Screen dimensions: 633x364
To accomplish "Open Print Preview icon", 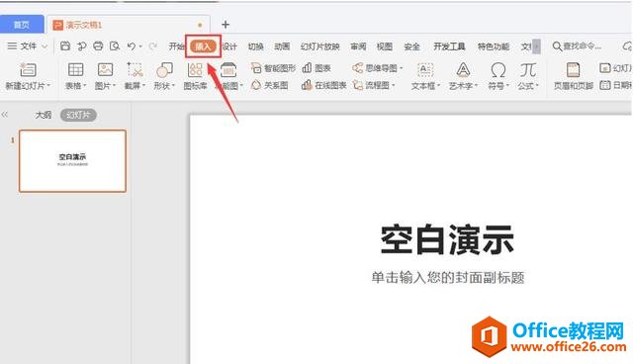I will click(115, 46).
